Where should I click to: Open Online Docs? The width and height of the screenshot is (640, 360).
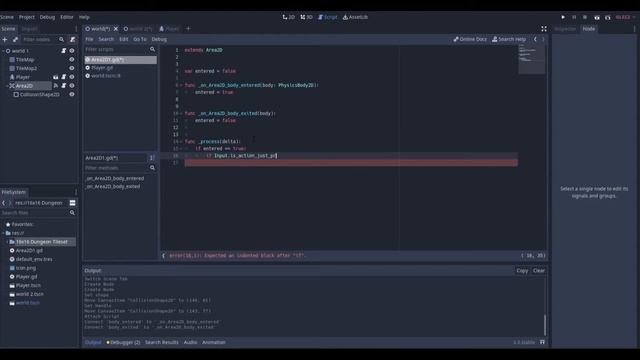(470, 39)
